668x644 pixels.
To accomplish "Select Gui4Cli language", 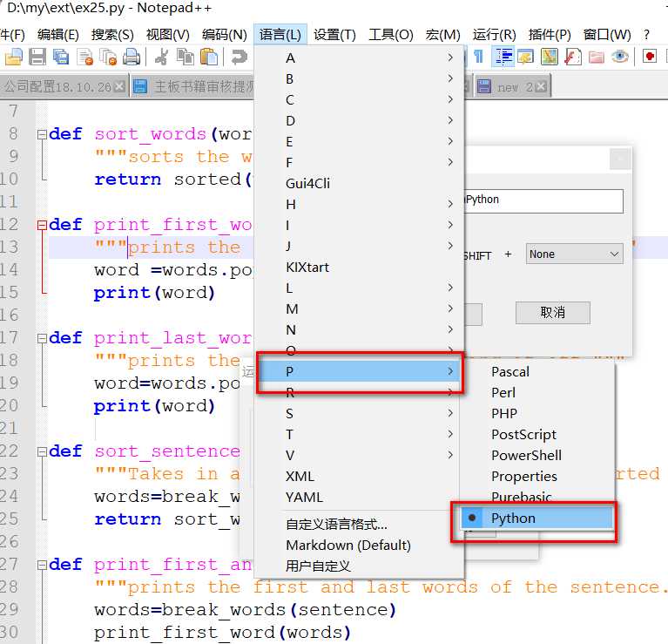I will pos(359,183).
